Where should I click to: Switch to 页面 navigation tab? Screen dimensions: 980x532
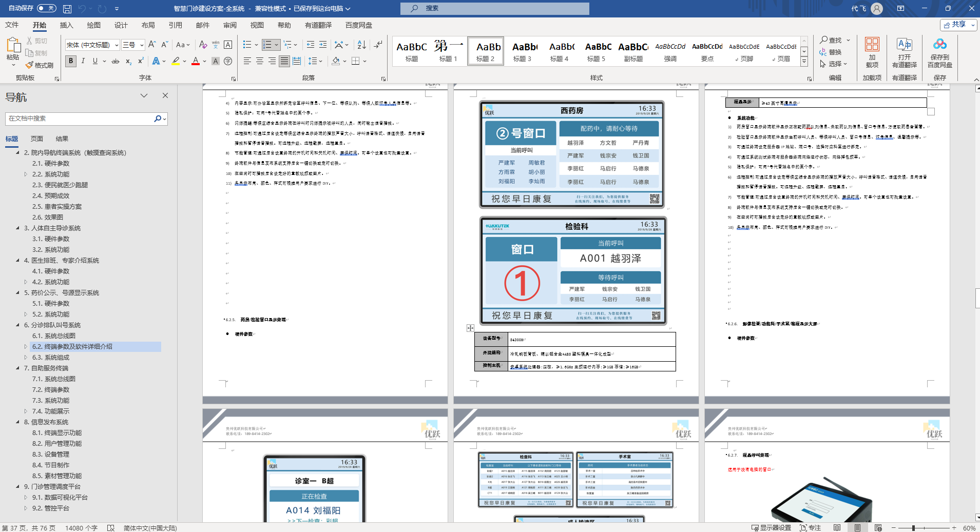point(36,139)
